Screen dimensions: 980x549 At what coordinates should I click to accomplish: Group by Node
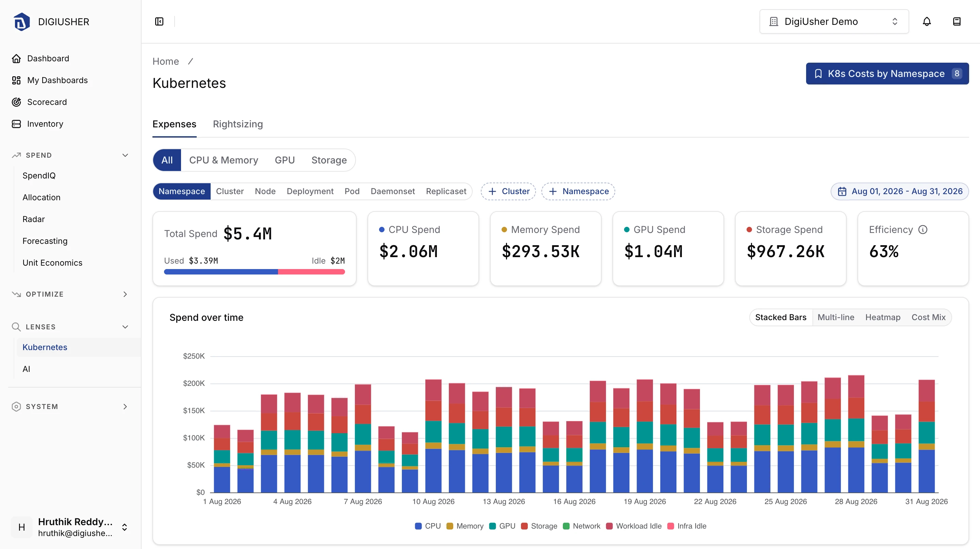pos(265,191)
